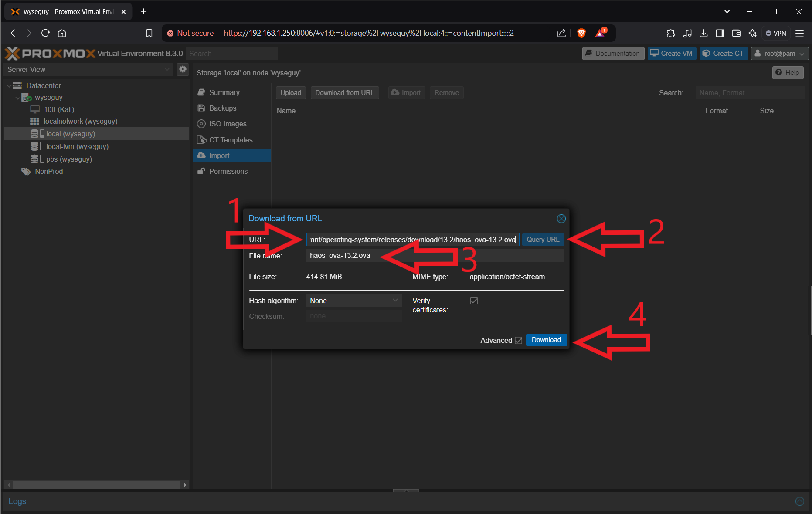This screenshot has width=812, height=514.
Task: Select the NonProd tag entry
Action: coord(49,171)
